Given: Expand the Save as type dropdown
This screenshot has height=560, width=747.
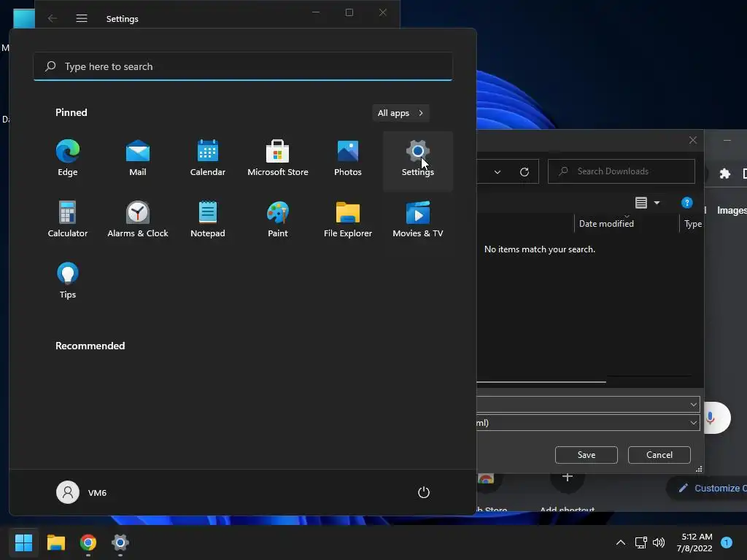Looking at the screenshot, I should (693, 422).
